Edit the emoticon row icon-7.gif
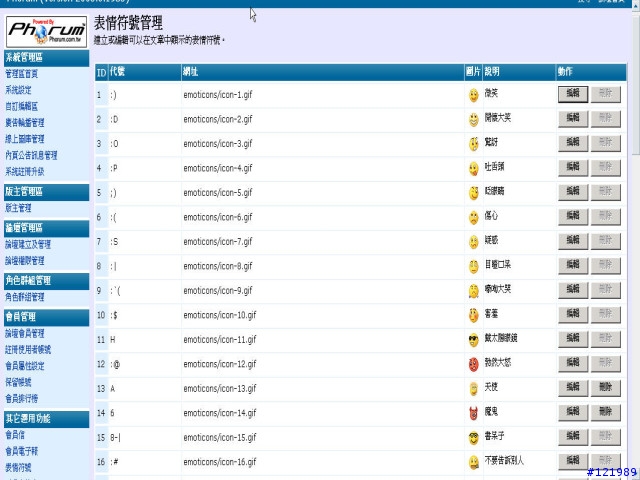 click(573, 241)
